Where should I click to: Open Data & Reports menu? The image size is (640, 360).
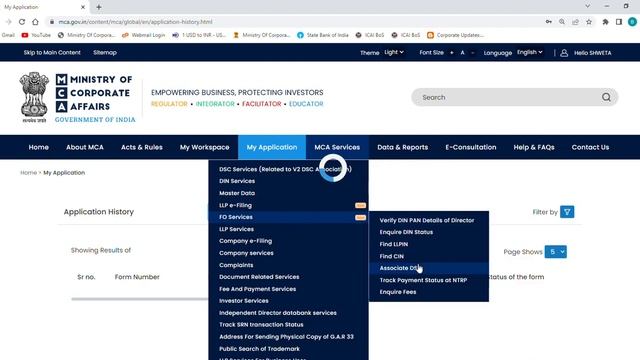pyautogui.click(x=402, y=147)
